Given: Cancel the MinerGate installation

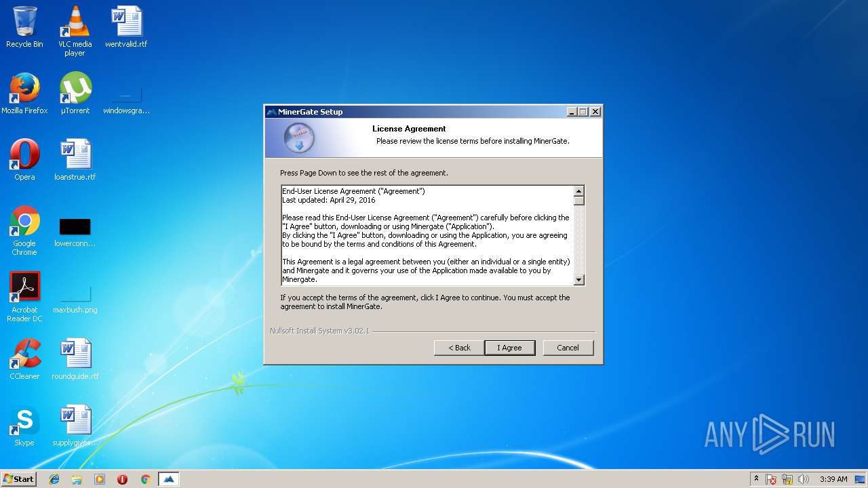Looking at the screenshot, I should (x=568, y=348).
